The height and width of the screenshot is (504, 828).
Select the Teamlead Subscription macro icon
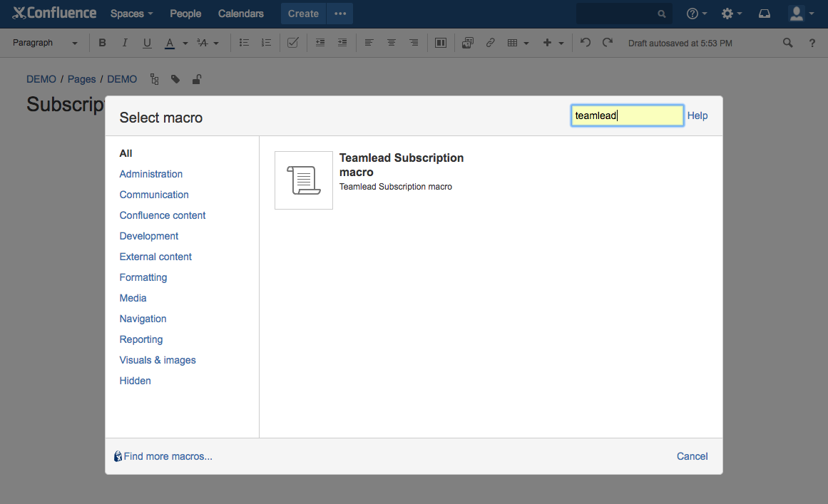click(x=304, y=180)
